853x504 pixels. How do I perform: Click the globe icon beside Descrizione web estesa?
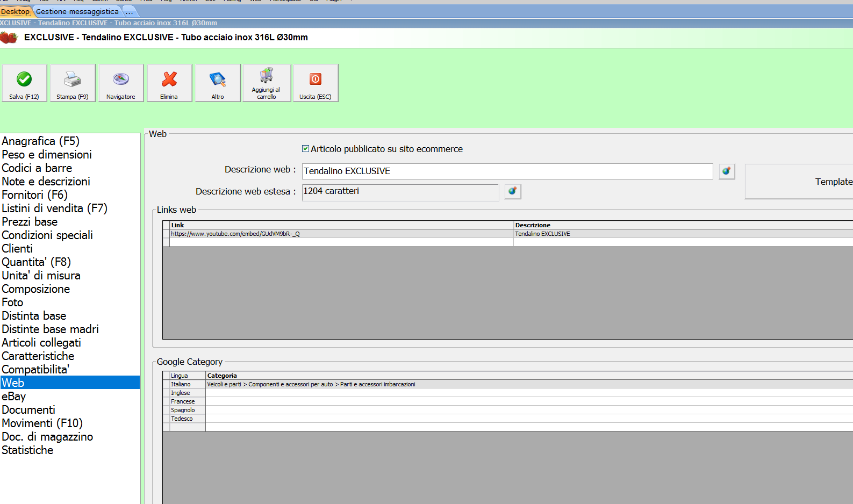pyautogui.click(x=513, y=191)
